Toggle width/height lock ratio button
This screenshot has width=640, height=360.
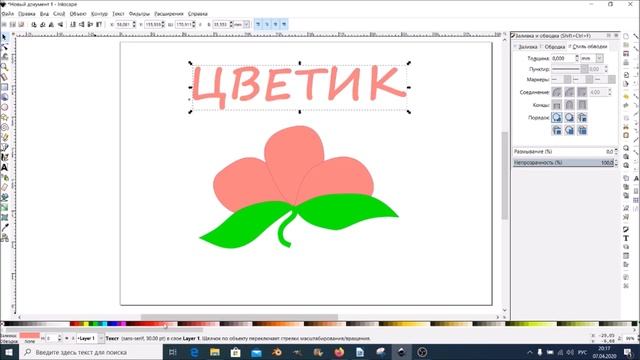(200, 25)
